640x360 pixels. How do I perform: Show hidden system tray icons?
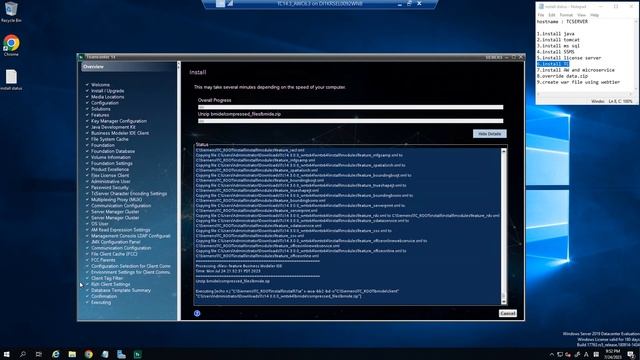click(x=552, y=355)
